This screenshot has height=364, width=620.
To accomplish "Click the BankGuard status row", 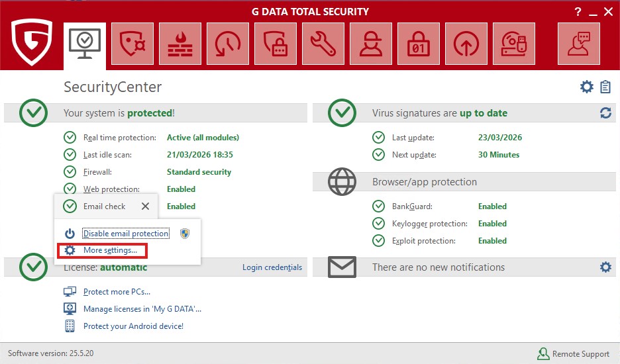I will (x=439, y=206).
